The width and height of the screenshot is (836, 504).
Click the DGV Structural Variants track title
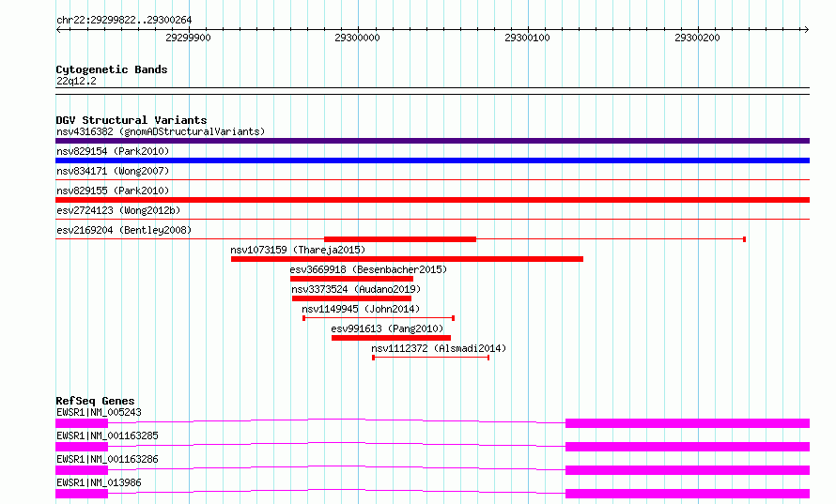[132, 120]
